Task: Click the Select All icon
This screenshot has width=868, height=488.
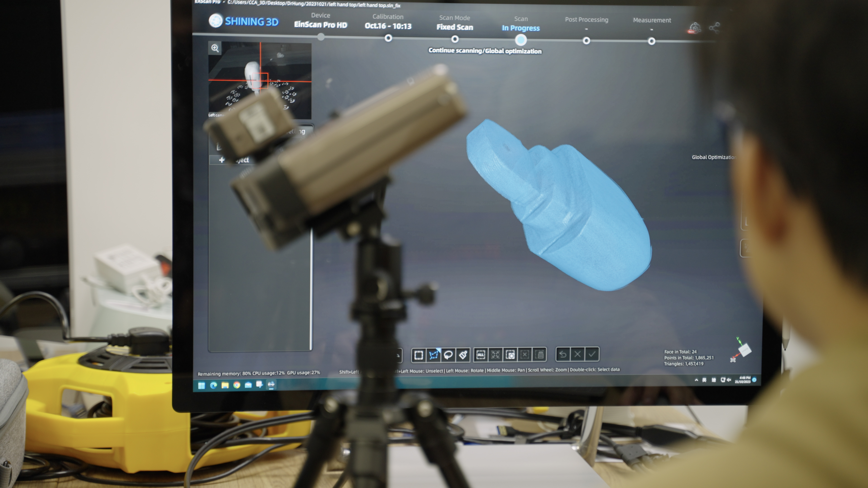Action: click(x=481, y=355)
